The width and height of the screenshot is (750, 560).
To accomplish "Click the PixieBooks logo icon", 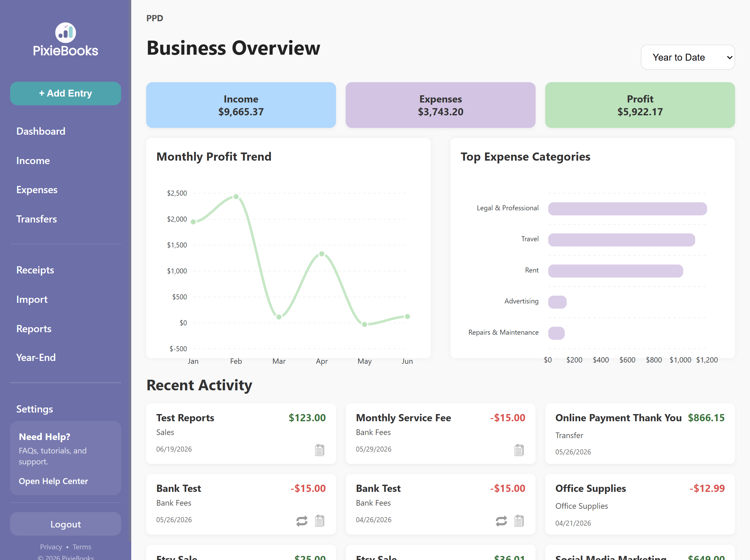I will [x=65, y=32].
